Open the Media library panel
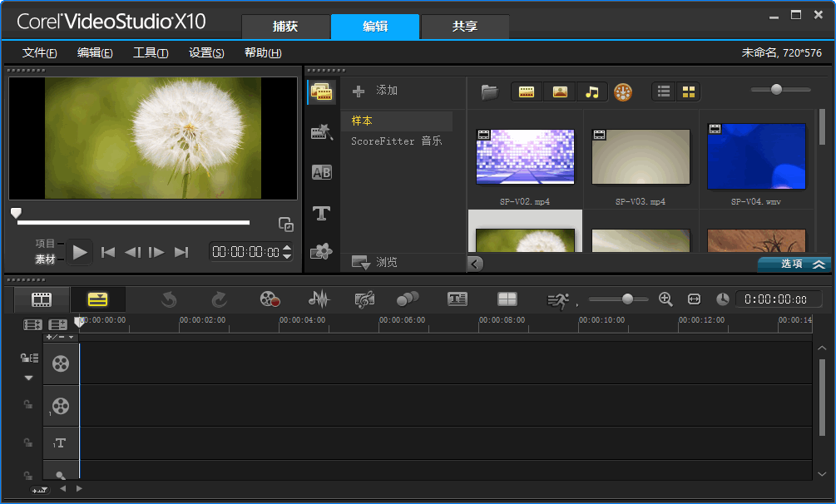 coord(321,91)
